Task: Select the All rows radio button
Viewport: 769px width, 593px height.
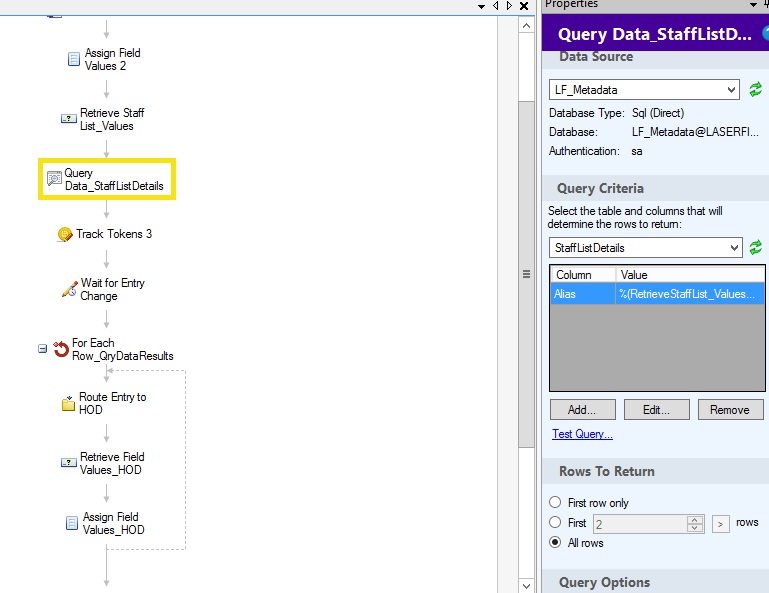Action: (555, 543)
